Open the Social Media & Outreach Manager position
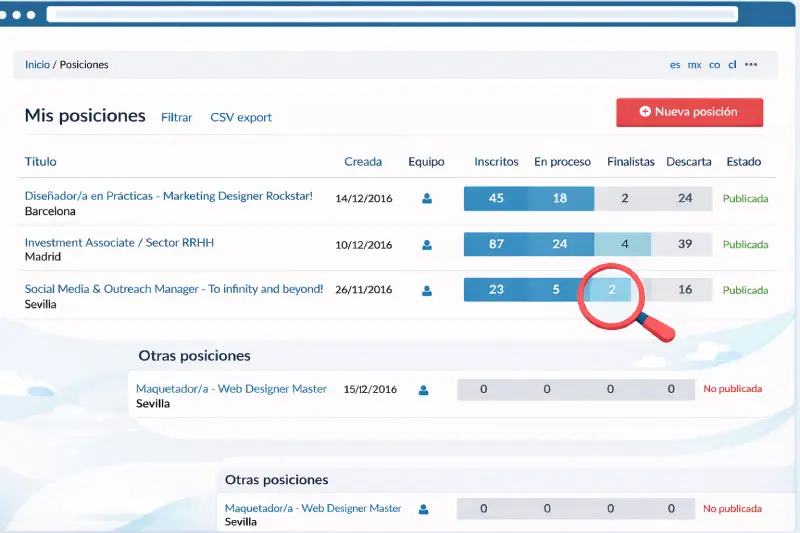 pyautogui.click(x=174, y=289)
